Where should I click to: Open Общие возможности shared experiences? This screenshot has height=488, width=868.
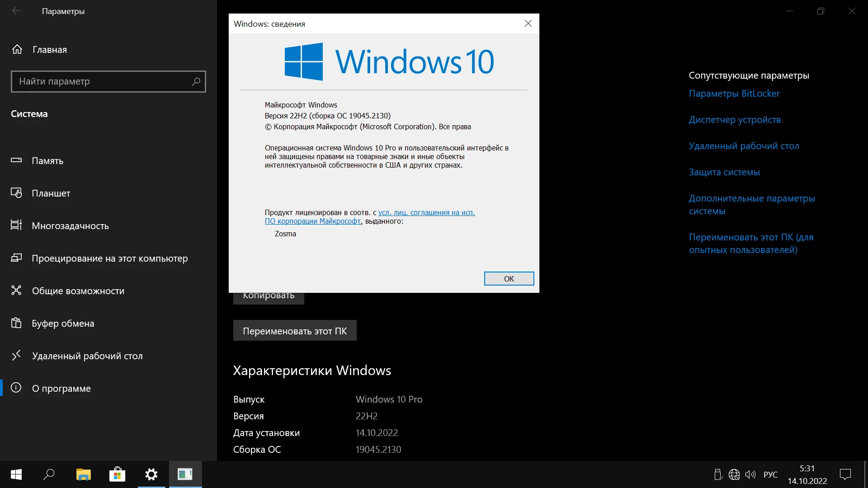[78, 291]
